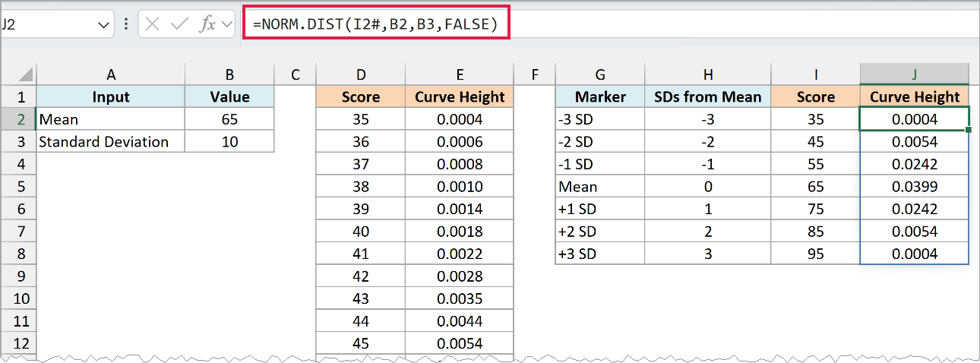
Task: Select the -3 SD marker cell
Action: (600, 119)
